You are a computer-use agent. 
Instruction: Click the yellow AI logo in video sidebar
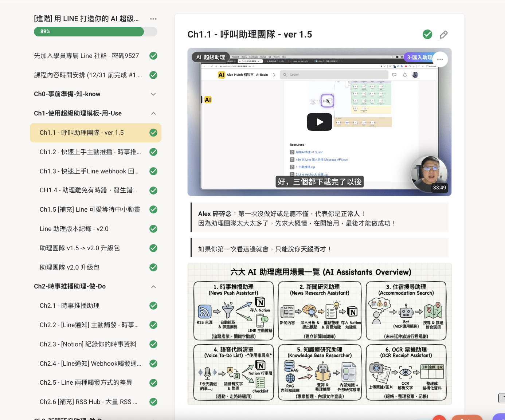click(x=208, y=100)
